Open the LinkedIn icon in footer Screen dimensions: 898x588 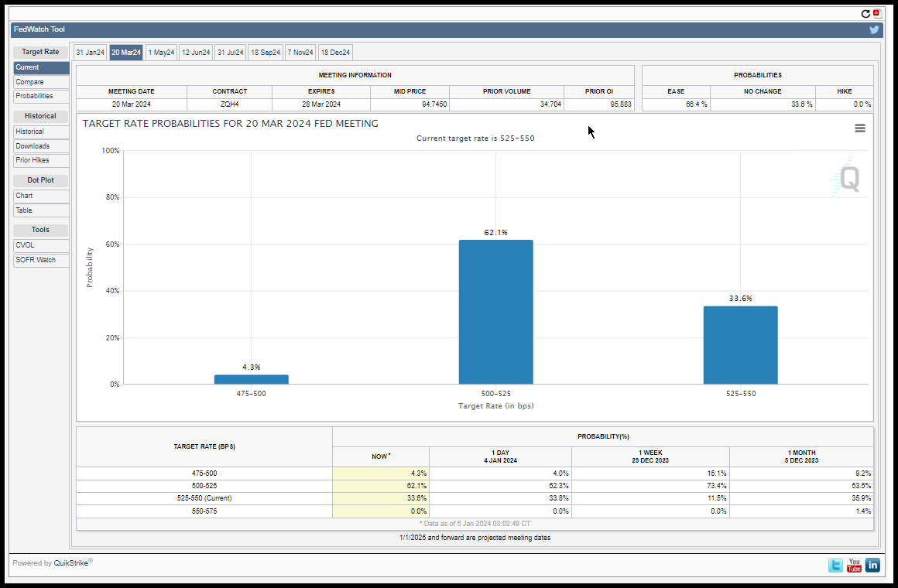(x=872, y=565)
